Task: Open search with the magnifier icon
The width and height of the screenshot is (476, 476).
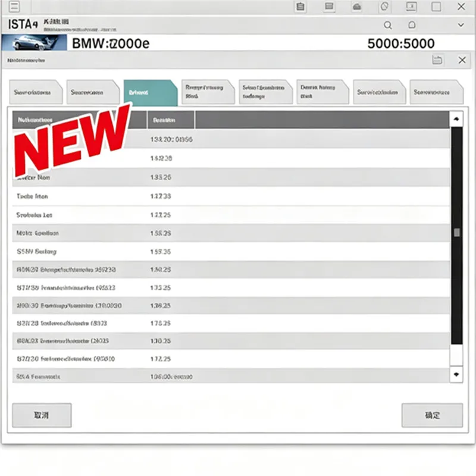Action: click(388, 25)
